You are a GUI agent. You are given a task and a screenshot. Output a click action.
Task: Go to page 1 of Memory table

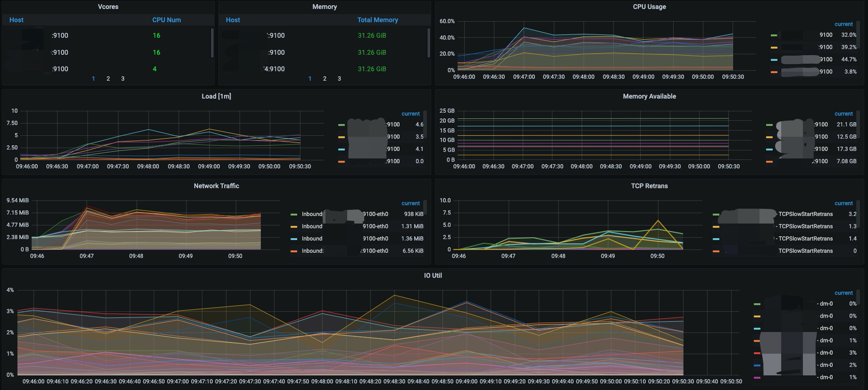310,79
